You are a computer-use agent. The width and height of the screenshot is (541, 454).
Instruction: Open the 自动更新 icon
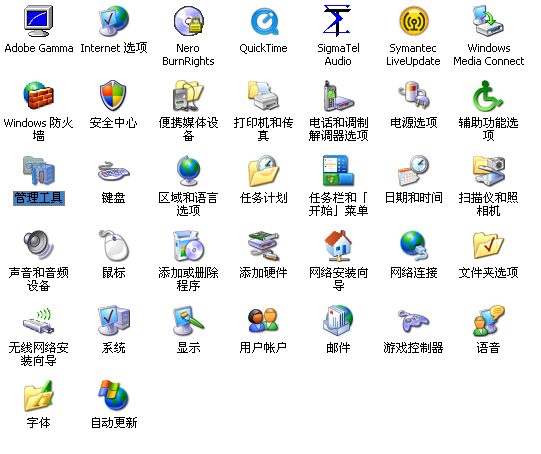click(x=114, y=395)
